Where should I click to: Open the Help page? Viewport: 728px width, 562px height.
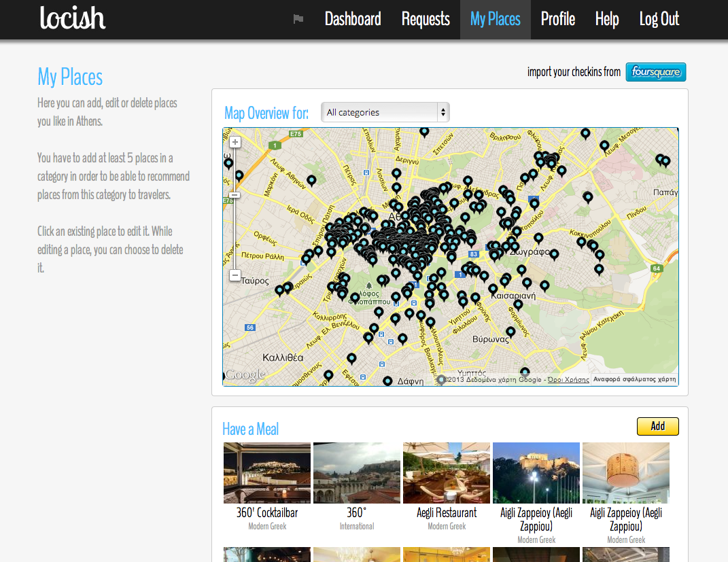(x=607, y=19)
